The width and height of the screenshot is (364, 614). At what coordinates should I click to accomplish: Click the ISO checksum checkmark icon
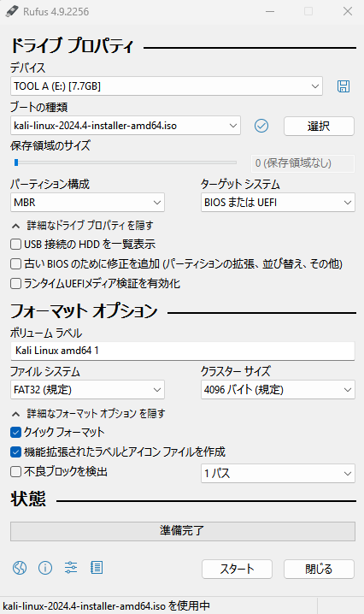(x=261, y=126)
